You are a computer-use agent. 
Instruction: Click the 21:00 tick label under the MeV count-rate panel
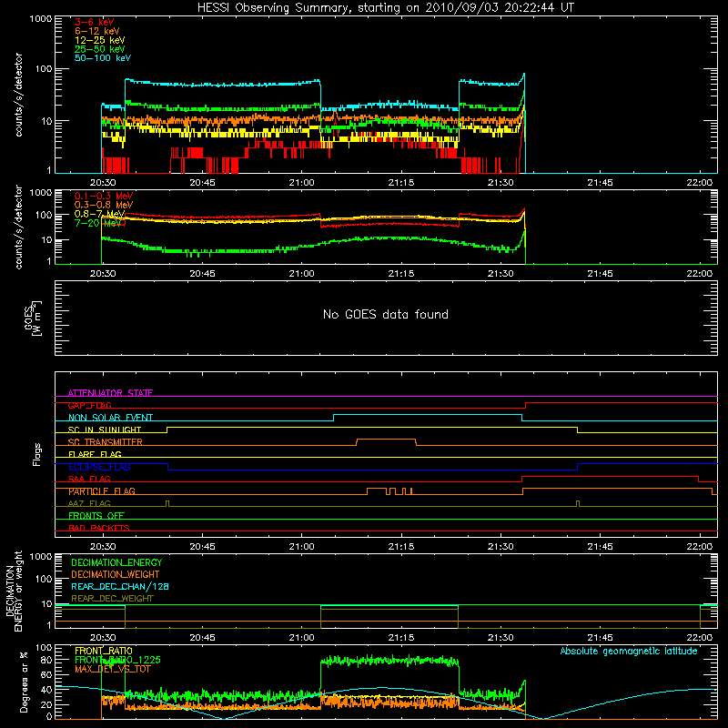click(x=302, y=274)
